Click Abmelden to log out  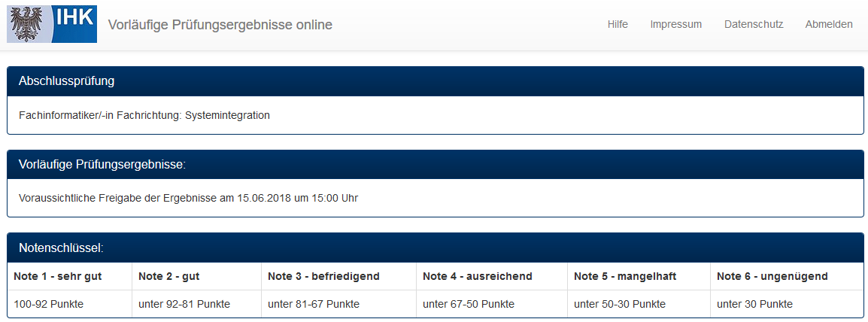[x=828, y=24]
